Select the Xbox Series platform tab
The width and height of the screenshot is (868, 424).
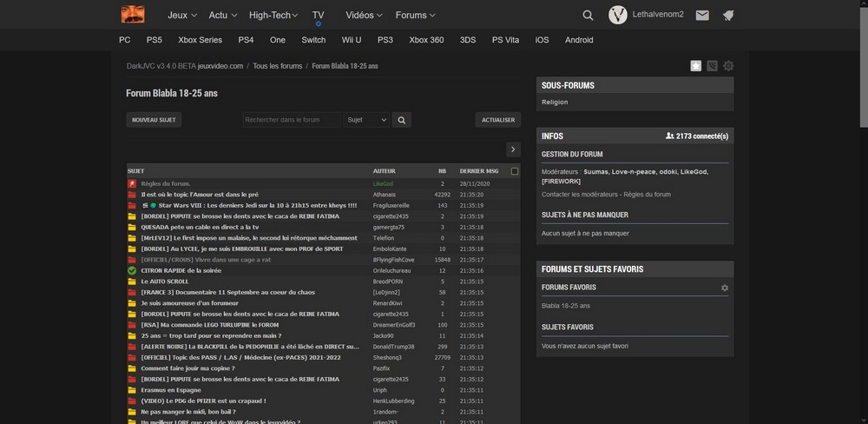(x=200, y=40)
